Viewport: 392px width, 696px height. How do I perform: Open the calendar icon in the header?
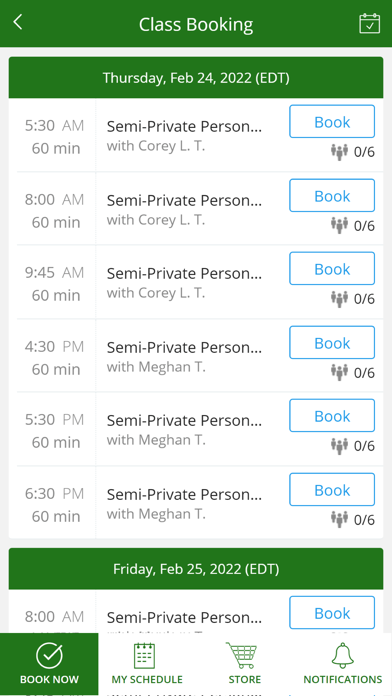pos(369,23)
